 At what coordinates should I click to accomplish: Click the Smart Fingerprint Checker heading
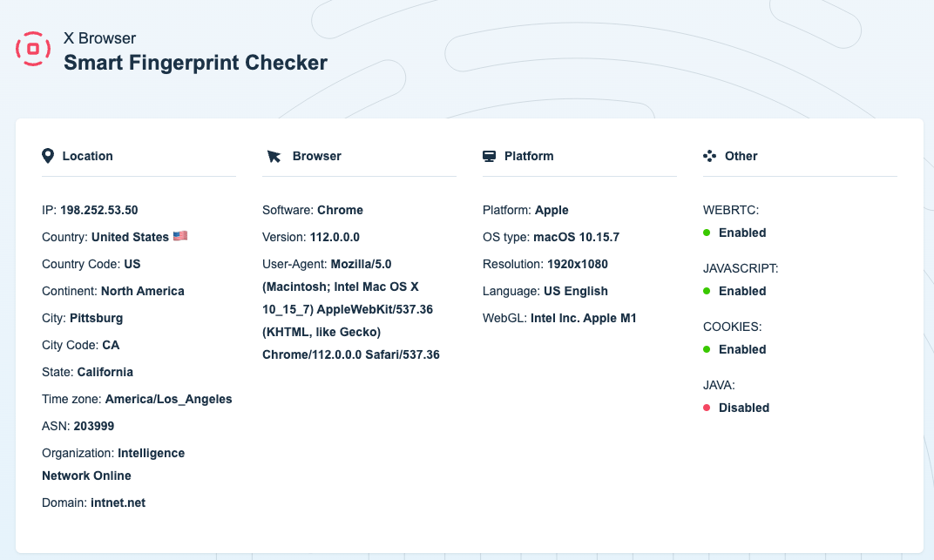[x=195, y=63]
